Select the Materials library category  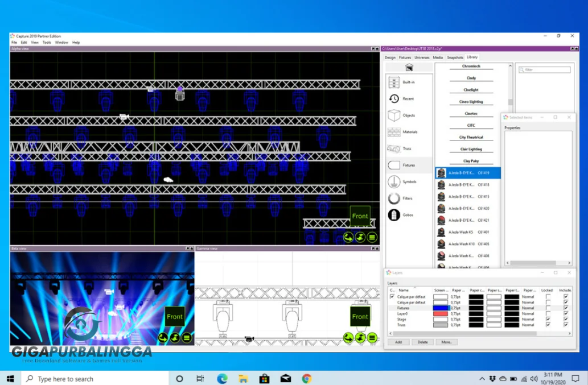tap(409, 132)
